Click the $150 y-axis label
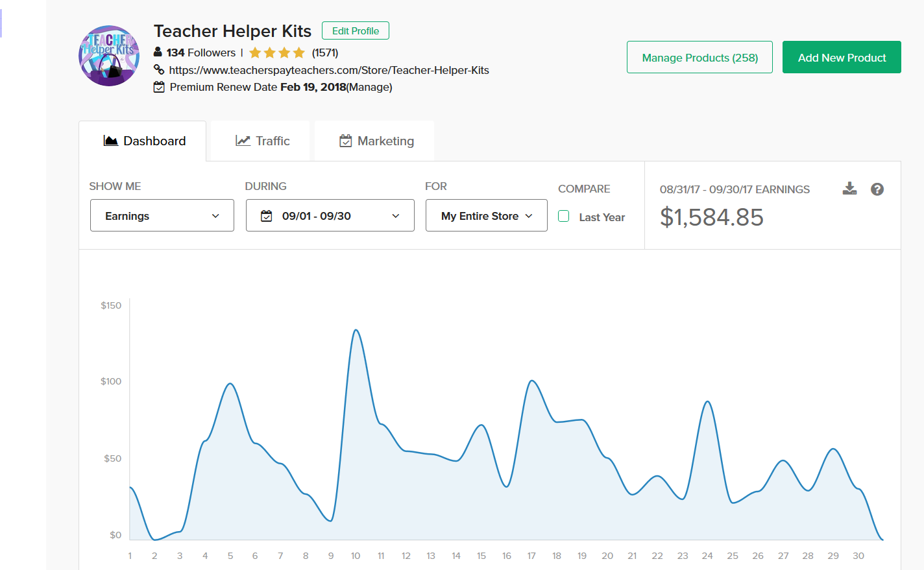 (x=111, y=305)
